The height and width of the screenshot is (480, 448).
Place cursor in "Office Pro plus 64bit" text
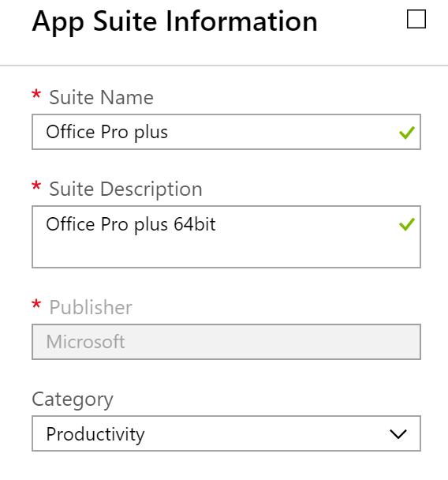[131, 224]
